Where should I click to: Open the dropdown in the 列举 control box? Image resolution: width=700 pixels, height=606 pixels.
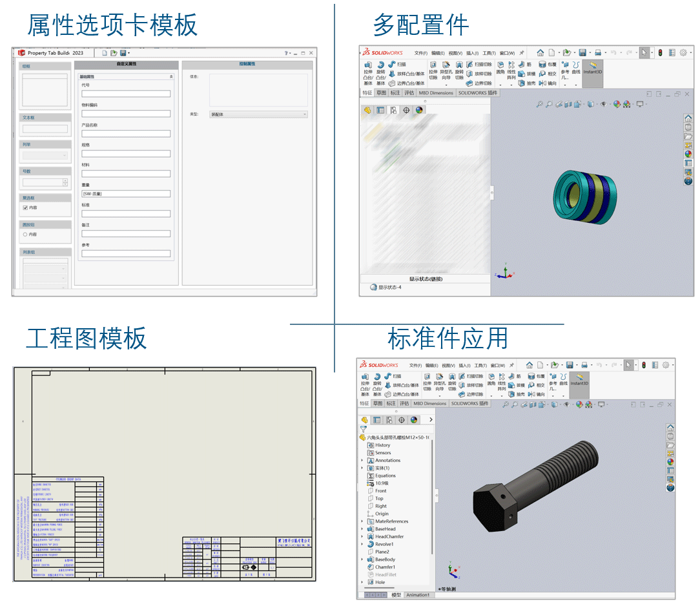pyautogui.click(x=45, y=156)
